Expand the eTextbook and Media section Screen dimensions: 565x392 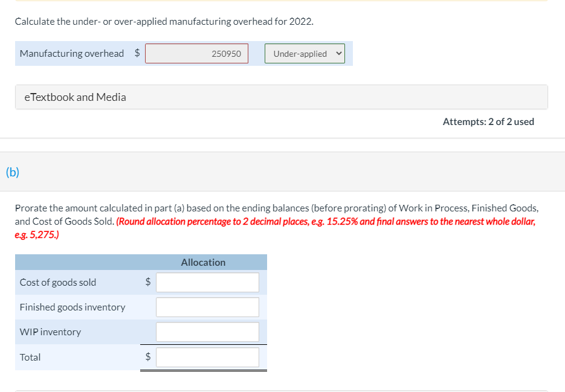75,97
